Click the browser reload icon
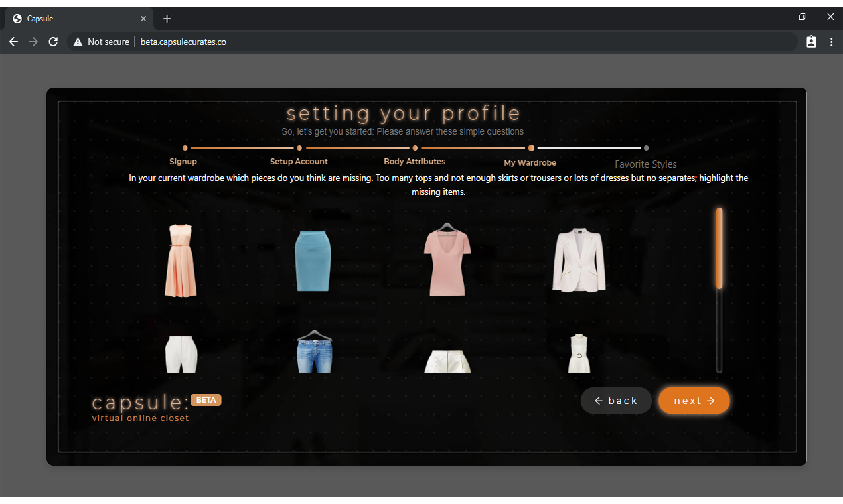Image resolution: width=843 pixels, height=504 pixels. 53,42
